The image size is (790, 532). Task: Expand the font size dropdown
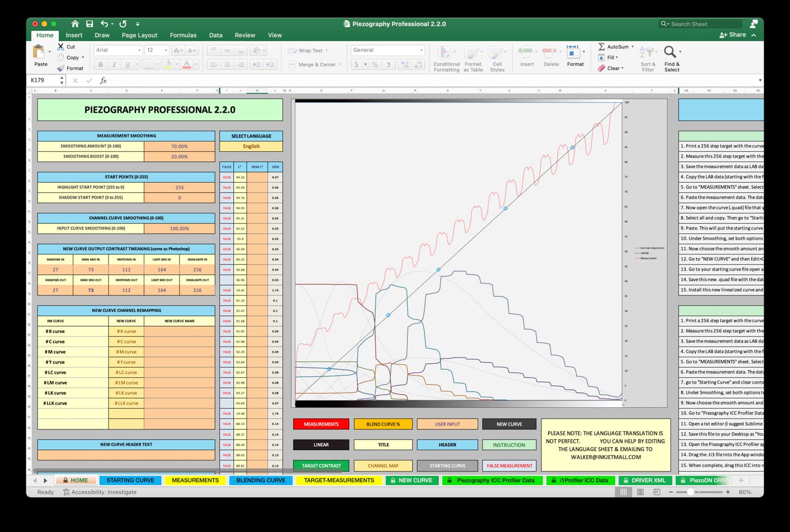[x=166, y=50]
